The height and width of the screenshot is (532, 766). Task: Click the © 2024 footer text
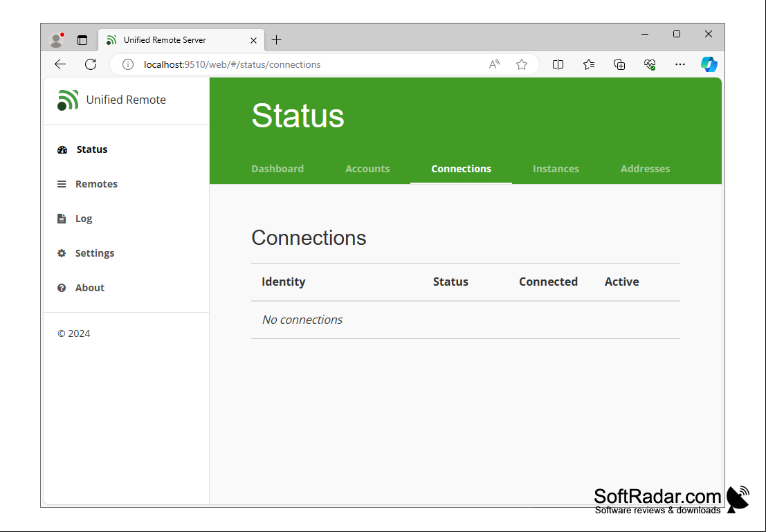[74, 333]
